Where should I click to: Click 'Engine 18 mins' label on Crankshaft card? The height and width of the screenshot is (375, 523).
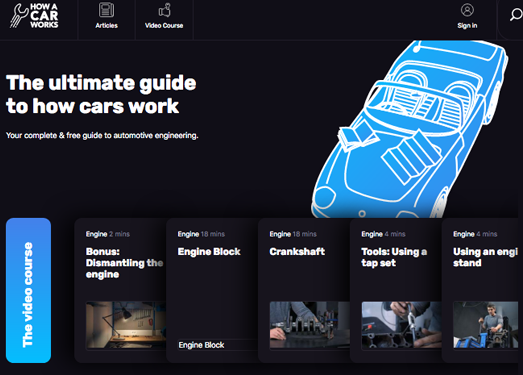point(293,234)
